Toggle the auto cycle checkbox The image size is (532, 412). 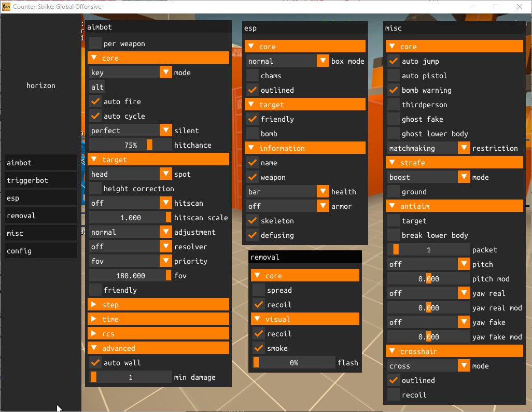click(x=95, y=116)
